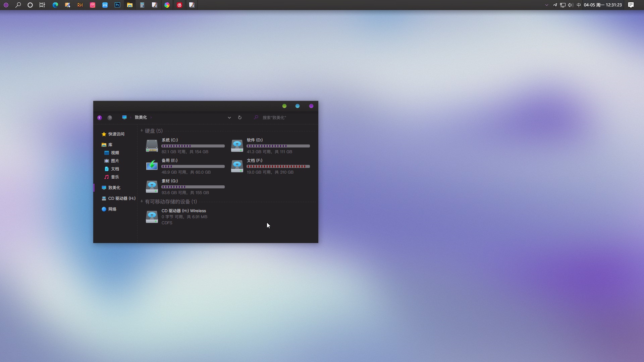This screenshot has height=362, width=644.
Task: Open taskbar search magnifier
Action: click(18, 5)
